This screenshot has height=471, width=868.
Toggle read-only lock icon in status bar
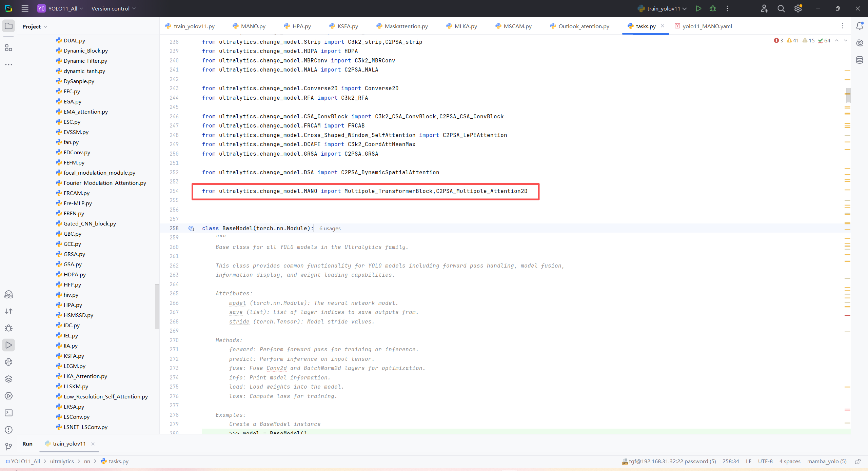pyautogui.click(x=858, y=461)
